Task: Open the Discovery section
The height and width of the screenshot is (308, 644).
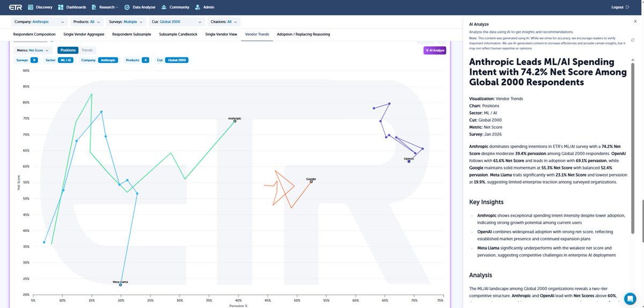Action: point(39,8)
